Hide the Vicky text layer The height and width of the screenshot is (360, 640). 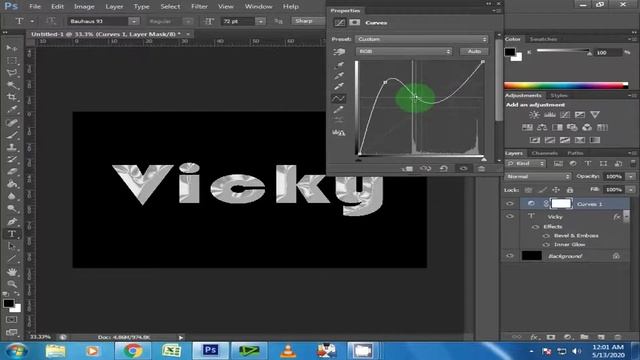(x=510, y=216)
